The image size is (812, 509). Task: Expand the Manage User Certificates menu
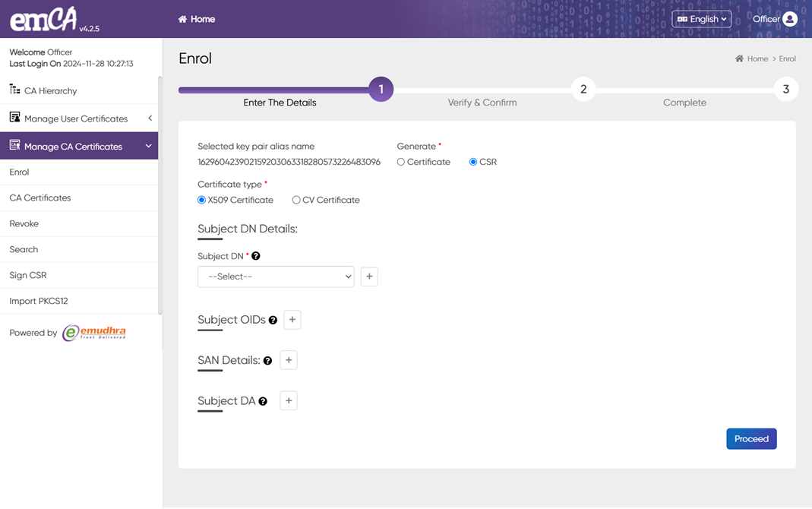[79, 119]
